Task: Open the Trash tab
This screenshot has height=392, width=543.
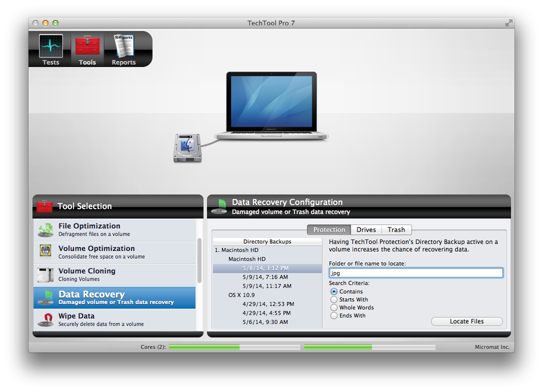Action: (396, 229)
